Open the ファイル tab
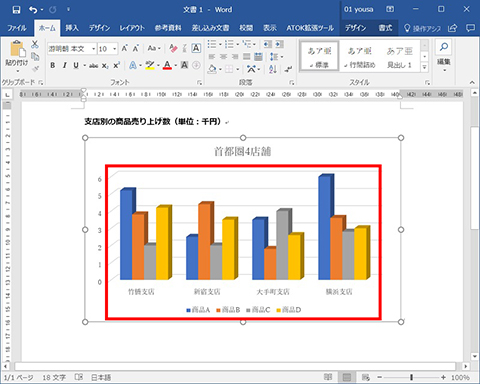 17,28
